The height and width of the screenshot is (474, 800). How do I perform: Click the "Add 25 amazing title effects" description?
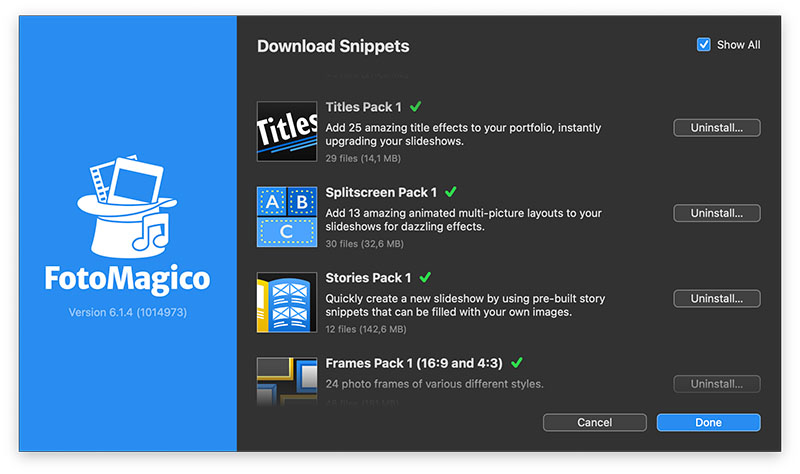pyautogui.click(x=464, y=134)
